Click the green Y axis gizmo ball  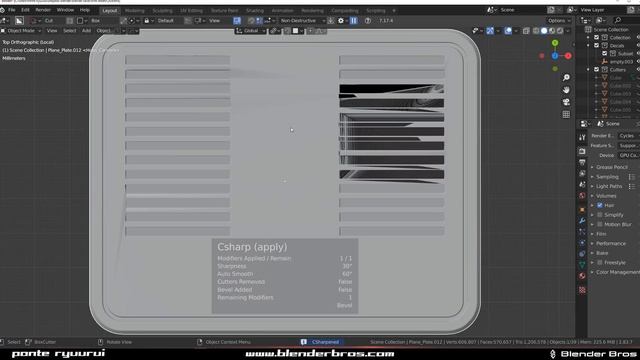click(555, 43)
